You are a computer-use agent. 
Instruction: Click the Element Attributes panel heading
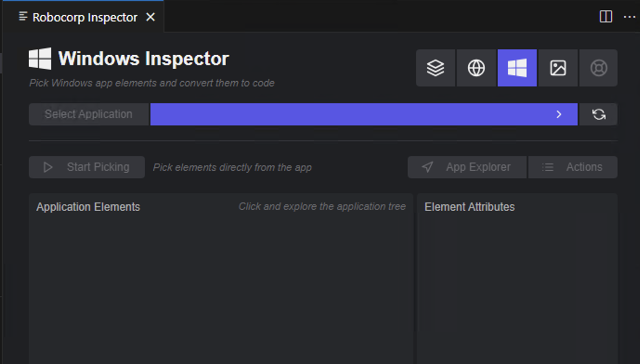(470, 207)
